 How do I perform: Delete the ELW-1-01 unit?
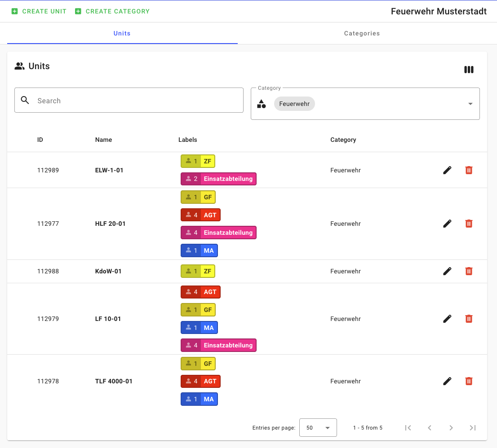tap(469, 170)
